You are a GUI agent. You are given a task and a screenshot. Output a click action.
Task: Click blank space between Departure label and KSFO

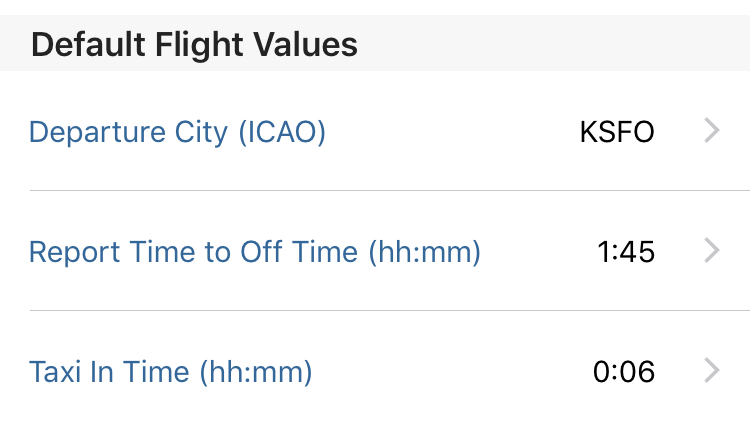click(452, 132)
